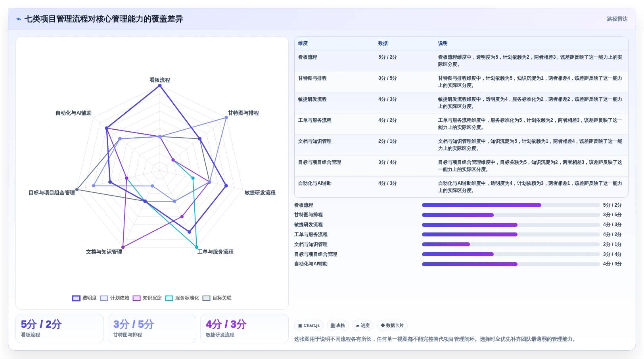Click the radar data point at 看板流程 peak
644x359 pixels.
pos(160,85)
